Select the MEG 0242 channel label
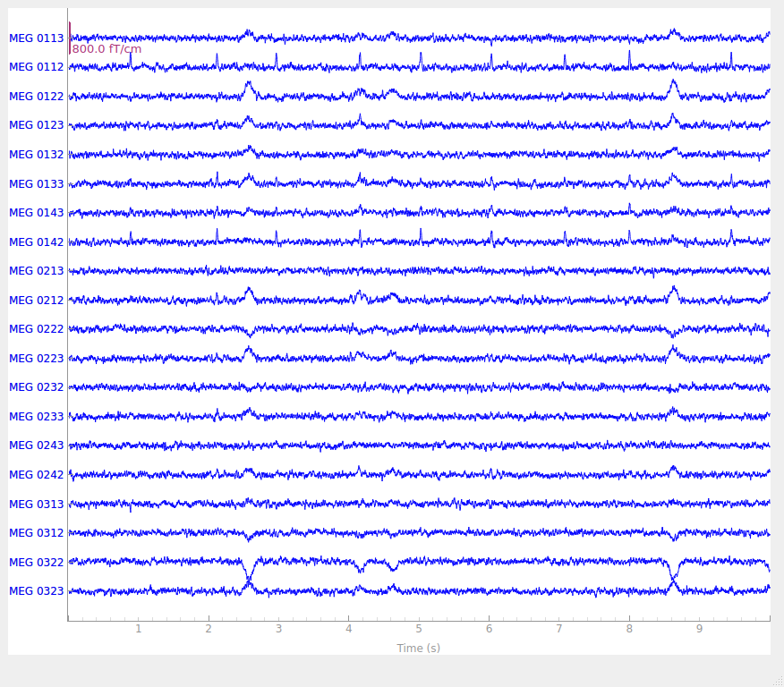 (37, 474)
